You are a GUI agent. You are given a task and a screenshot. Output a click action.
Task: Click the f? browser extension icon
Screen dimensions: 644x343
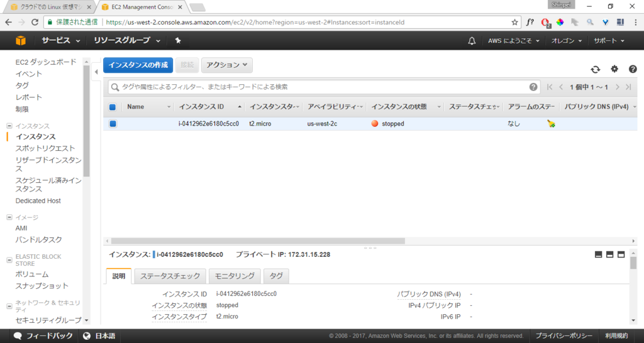[x=530, y=22]
